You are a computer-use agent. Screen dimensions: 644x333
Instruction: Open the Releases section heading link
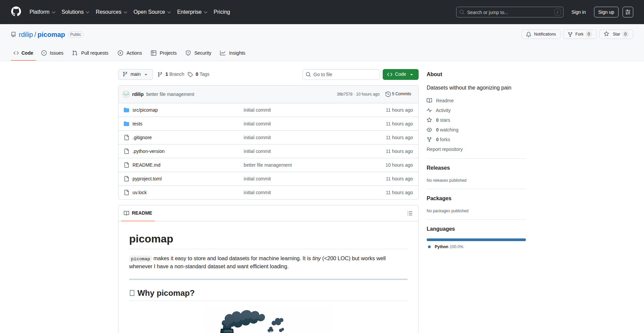coord(438,168)
